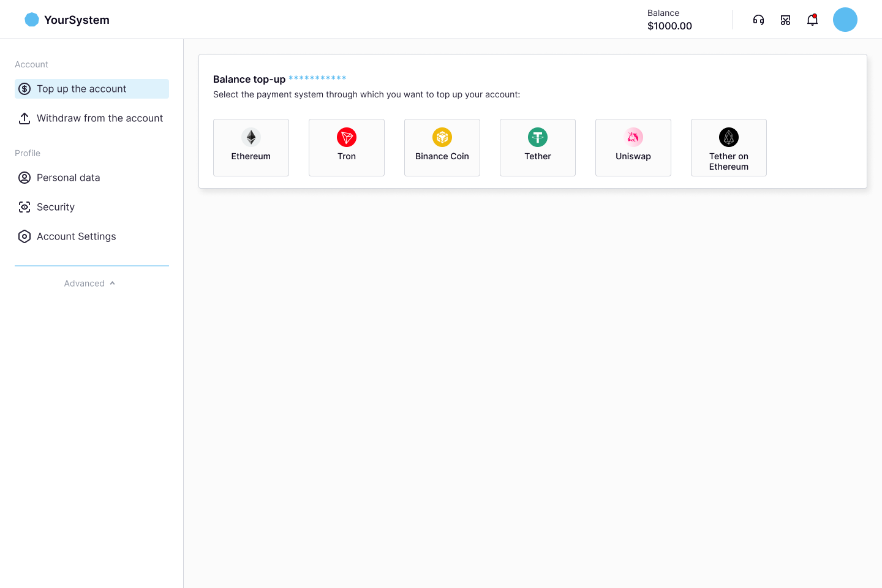The image size is (882, 588).
Task: Open Account Settings in sidebar
Action: pos(76,236)
